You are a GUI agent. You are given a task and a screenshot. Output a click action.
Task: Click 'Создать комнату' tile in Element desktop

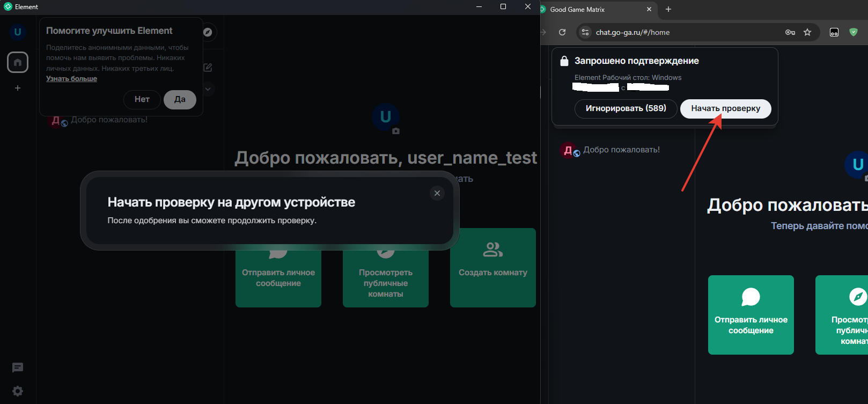[x=493, y=268]
